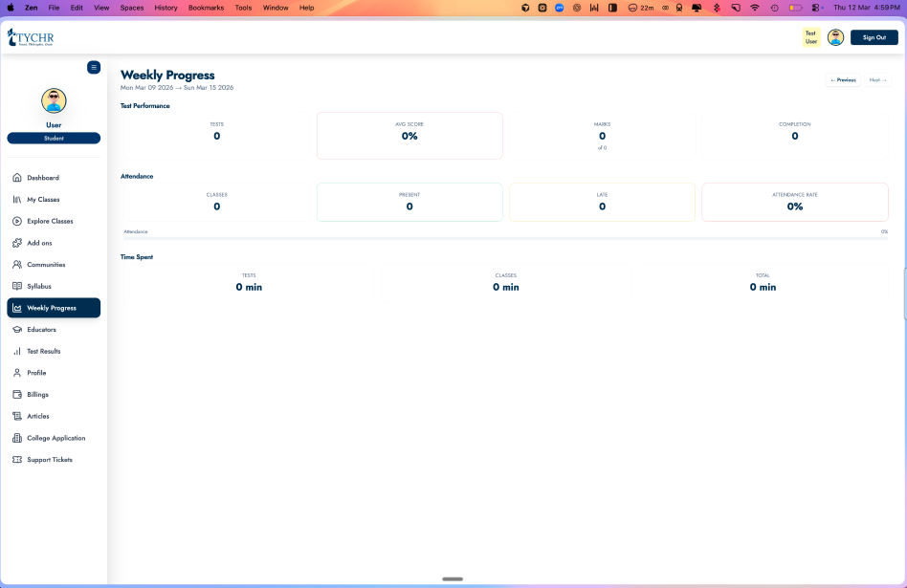Collapse the sidebar with the menu toggle
Screen dimensions: 907x588
pos(94,68)
